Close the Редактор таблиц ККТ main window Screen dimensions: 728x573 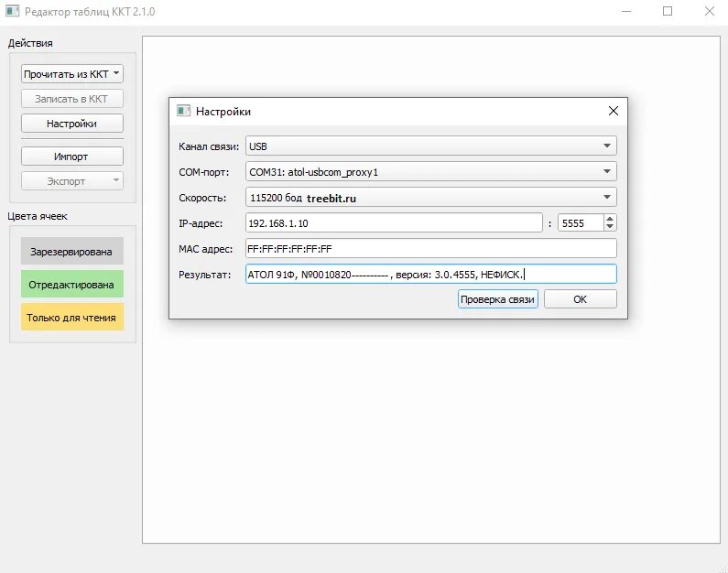[x=709, y=11]
